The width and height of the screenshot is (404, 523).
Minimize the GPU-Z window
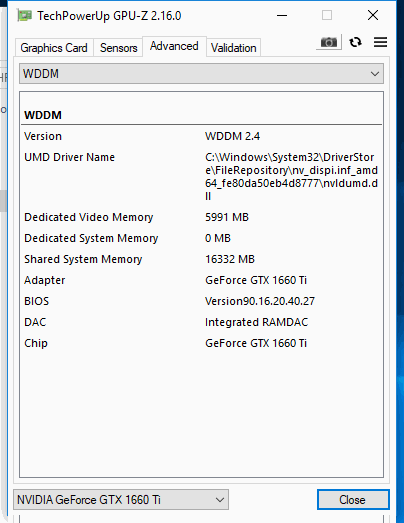[282, 15]
